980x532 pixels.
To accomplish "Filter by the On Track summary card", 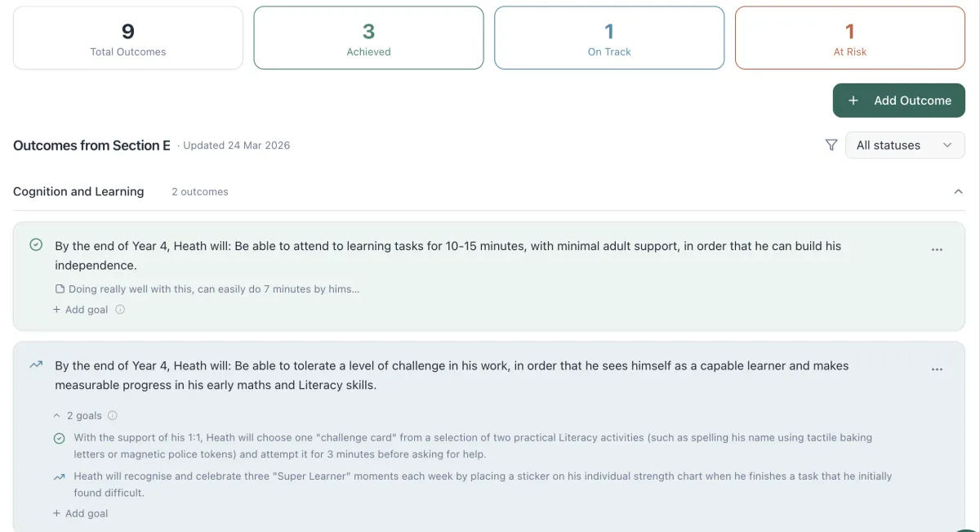I will click(609, 38).
